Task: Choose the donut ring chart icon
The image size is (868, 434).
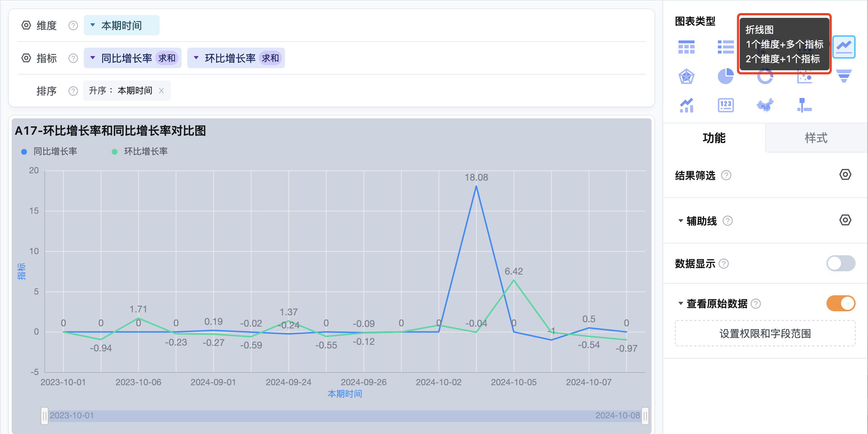Action: point(765,77)
